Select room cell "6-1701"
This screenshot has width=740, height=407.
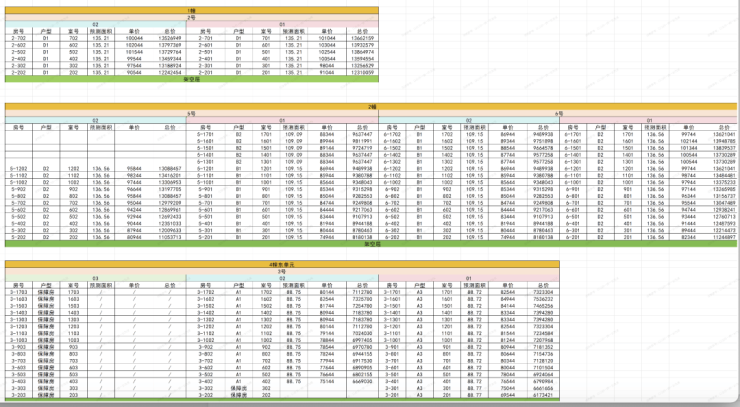(x=573, y=134)
